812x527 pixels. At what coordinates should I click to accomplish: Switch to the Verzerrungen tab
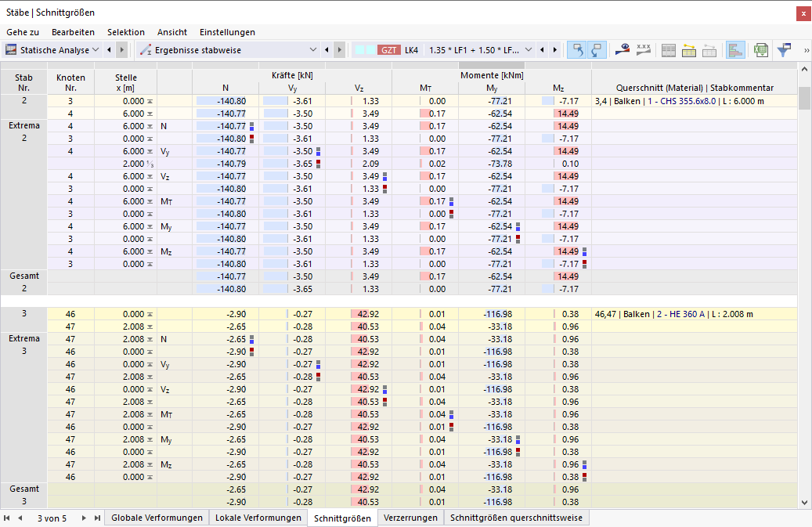tap(410, 518)
